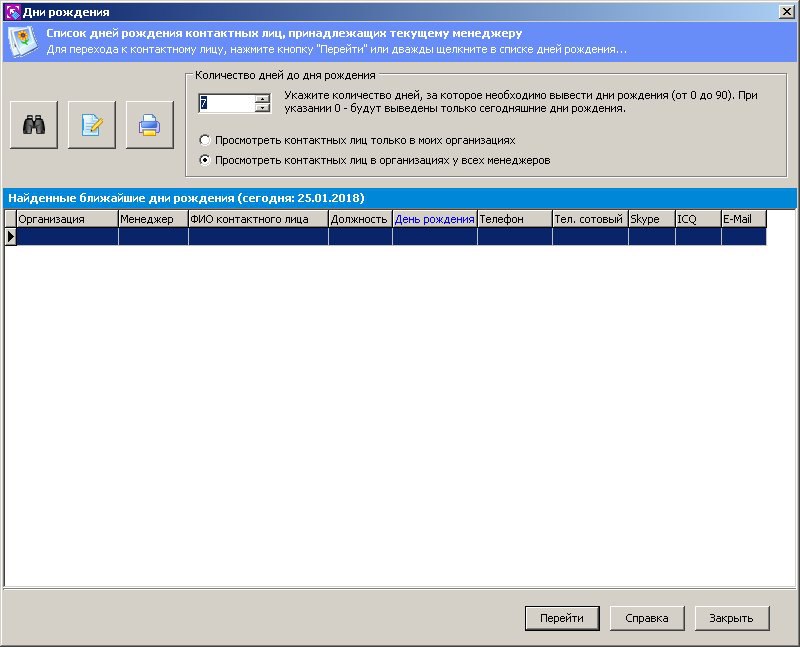
Task: Sort by the Организация column header
Action: coord(67,219)
